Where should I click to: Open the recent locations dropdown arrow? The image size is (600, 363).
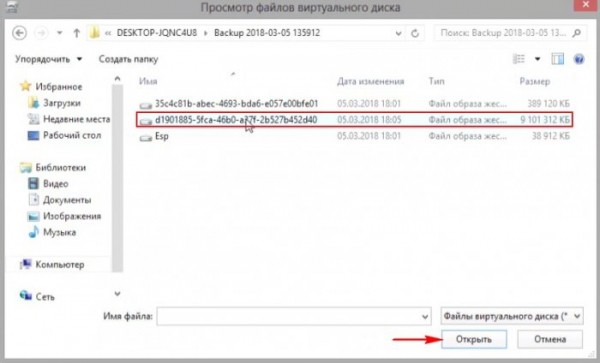60,33
